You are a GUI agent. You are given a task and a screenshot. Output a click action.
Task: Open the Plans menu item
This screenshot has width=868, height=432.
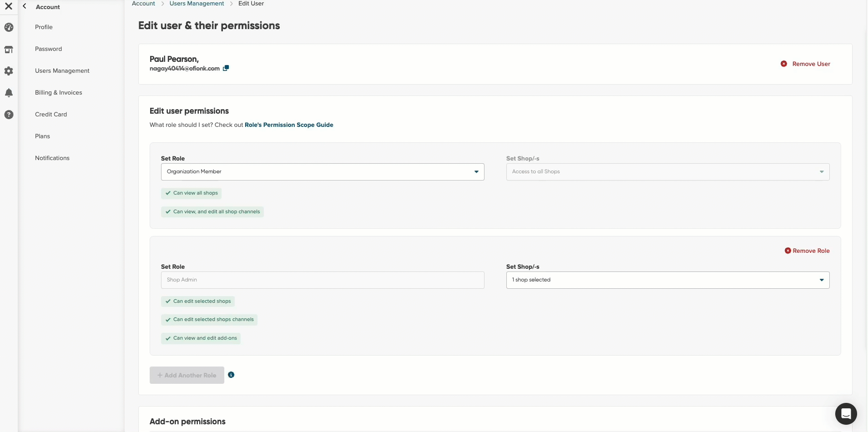[42, 136]
